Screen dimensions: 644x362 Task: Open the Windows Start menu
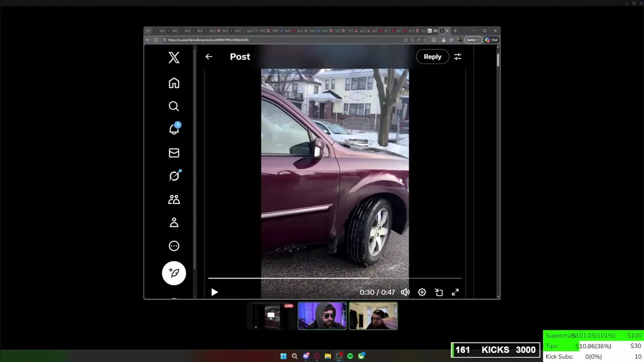(x=283, y=356)
